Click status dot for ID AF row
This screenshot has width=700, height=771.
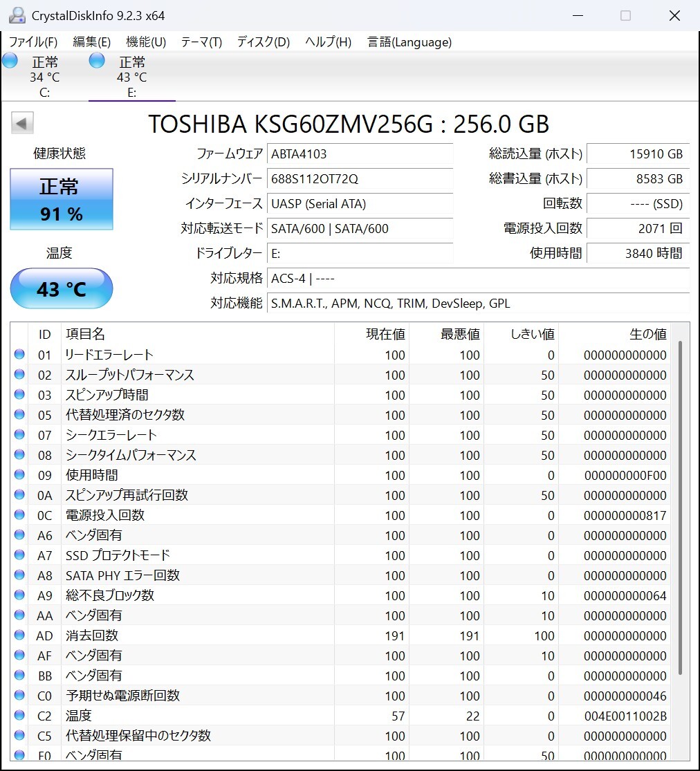19,655
